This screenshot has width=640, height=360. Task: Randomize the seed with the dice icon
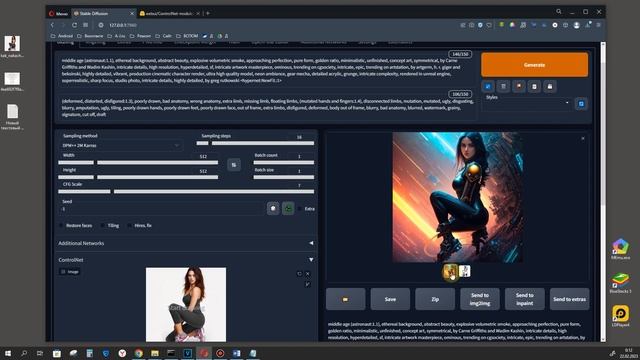tap(273, 209)
